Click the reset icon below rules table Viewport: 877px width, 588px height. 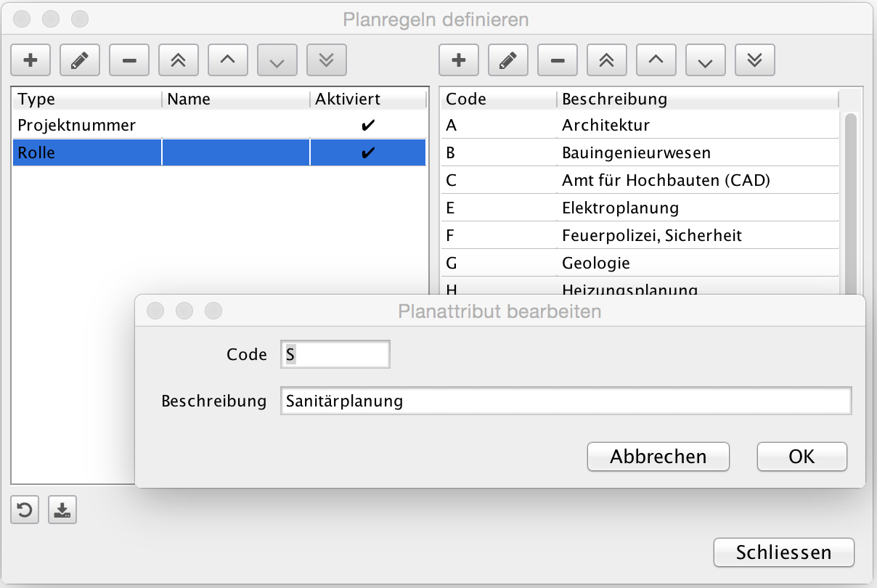pos(25,510)
